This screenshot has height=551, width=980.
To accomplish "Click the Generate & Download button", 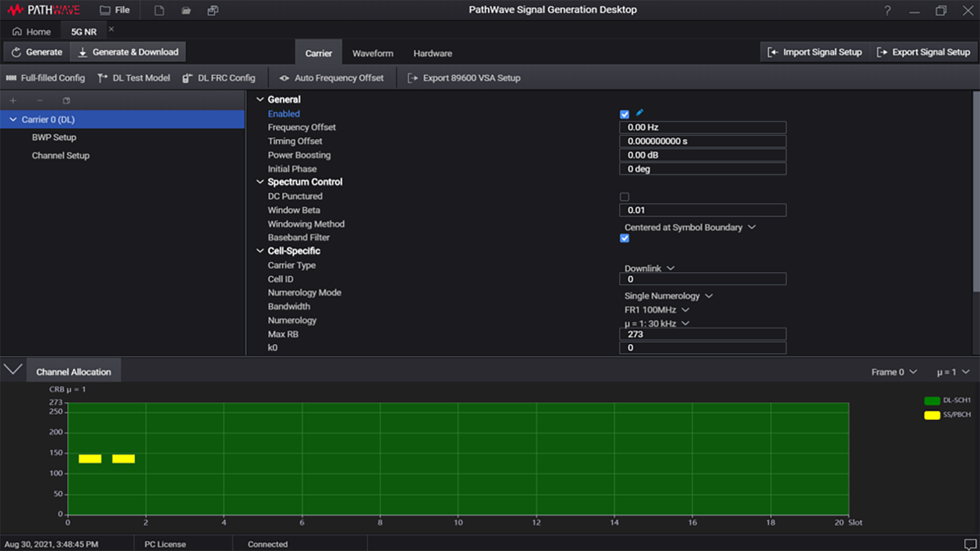I will tap(128, 52).
